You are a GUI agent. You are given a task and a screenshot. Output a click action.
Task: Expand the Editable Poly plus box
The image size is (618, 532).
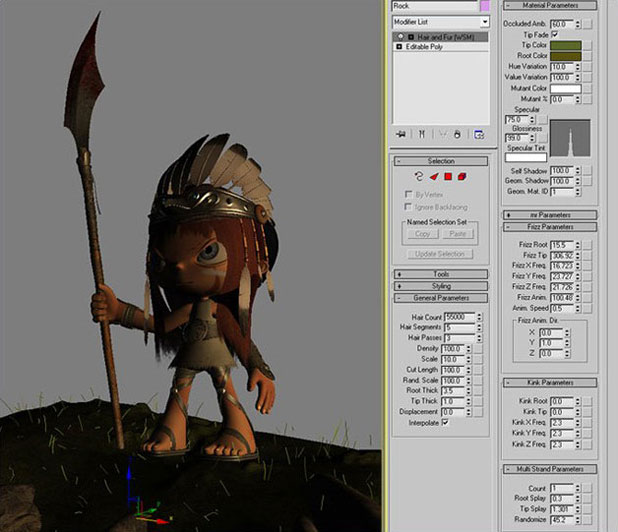tap(399, 47)
